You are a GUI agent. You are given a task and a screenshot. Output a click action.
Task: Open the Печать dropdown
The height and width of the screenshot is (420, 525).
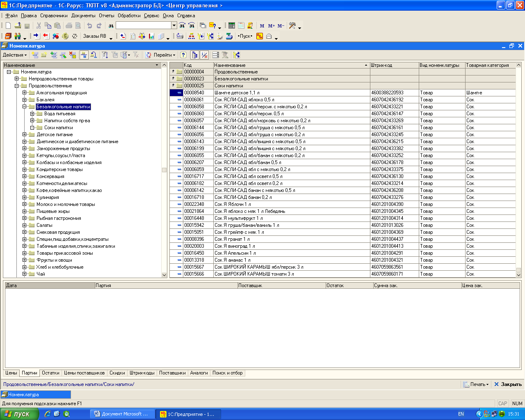click(476, 384)
